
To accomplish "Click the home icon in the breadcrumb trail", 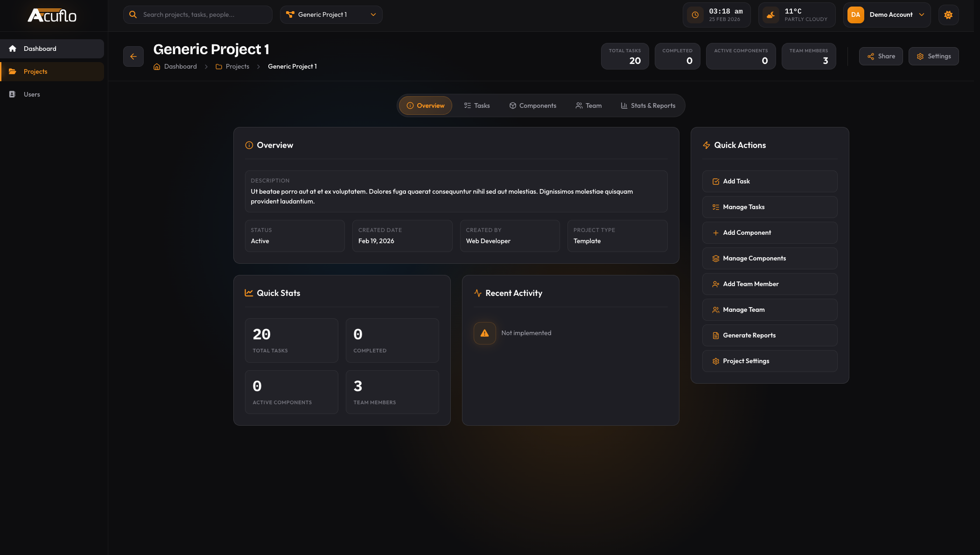I will pyautogui.click(x=157, y=66).
